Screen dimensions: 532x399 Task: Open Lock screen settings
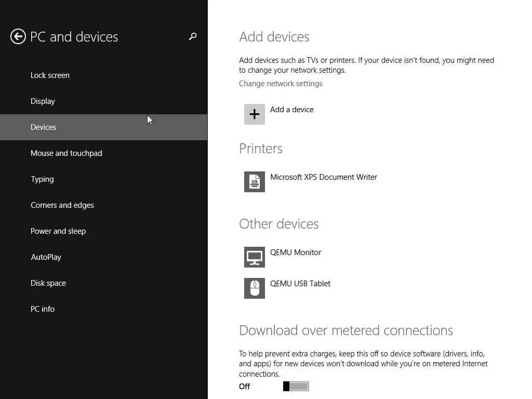pos(50,75)
